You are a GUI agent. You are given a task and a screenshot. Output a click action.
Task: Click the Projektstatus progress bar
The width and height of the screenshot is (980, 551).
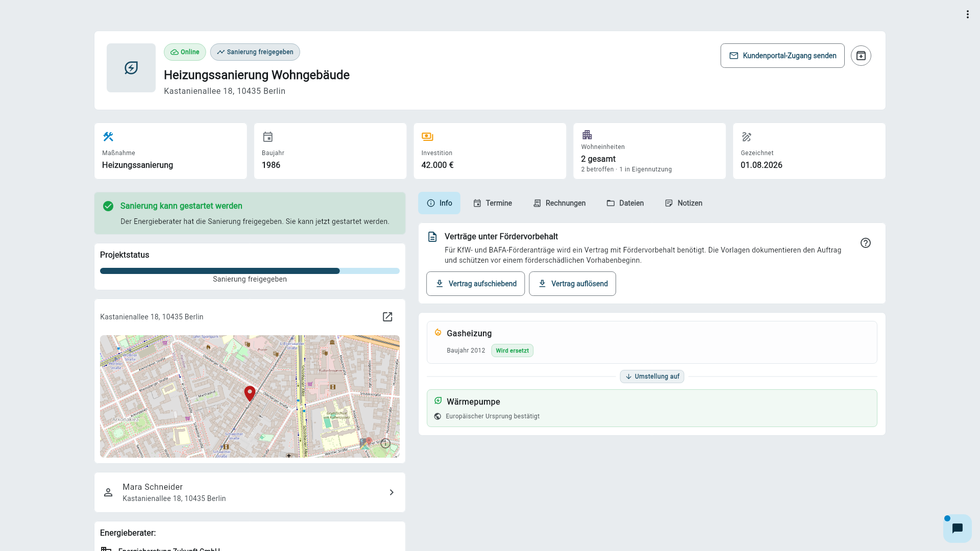pos(250,271)
